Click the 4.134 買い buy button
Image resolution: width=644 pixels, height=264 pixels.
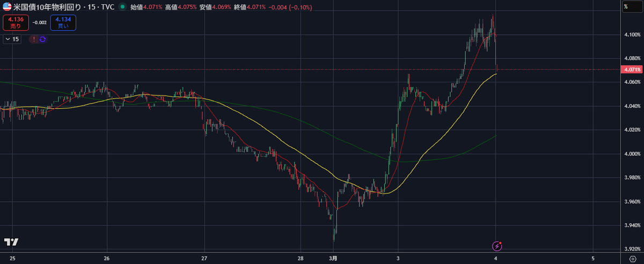point(63,23)
